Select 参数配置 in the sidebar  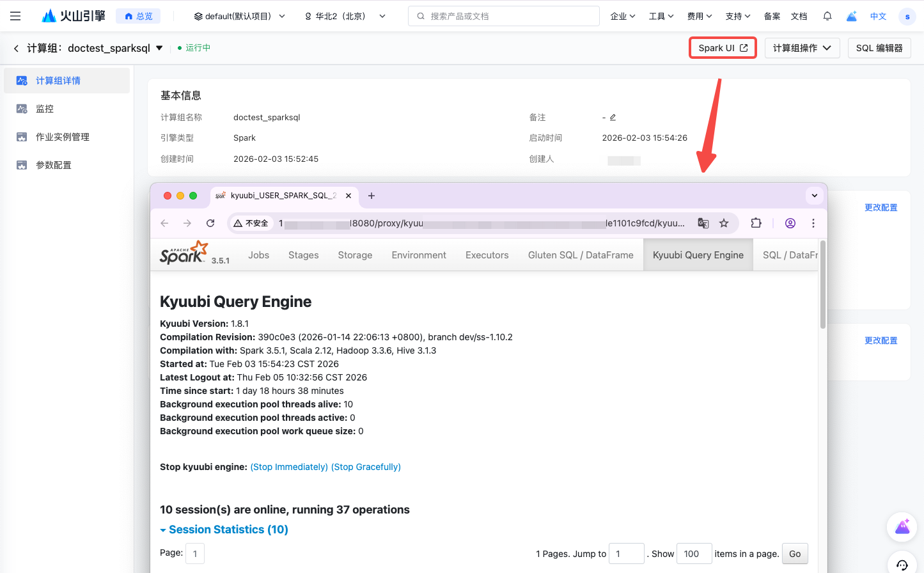click(67, 165)
